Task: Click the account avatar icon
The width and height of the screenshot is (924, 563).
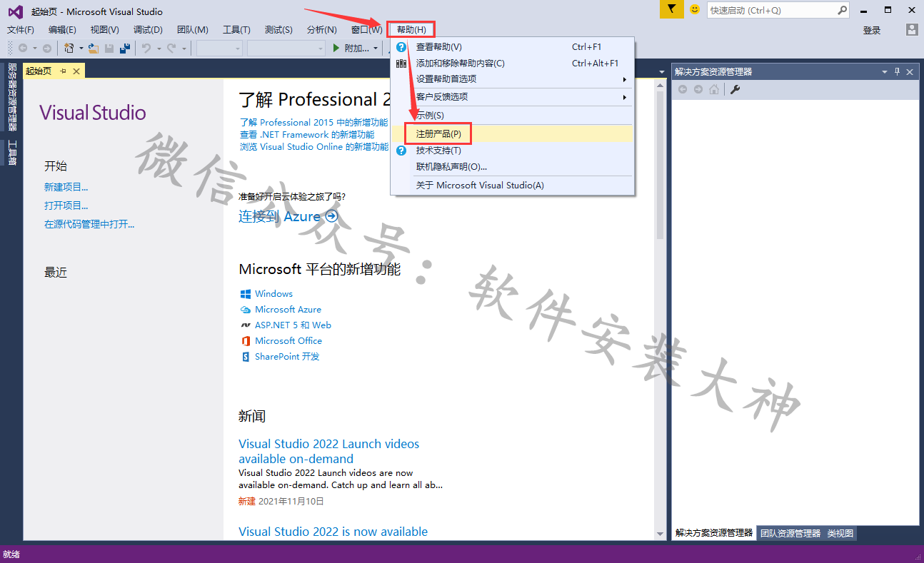Action: (911, 30)
